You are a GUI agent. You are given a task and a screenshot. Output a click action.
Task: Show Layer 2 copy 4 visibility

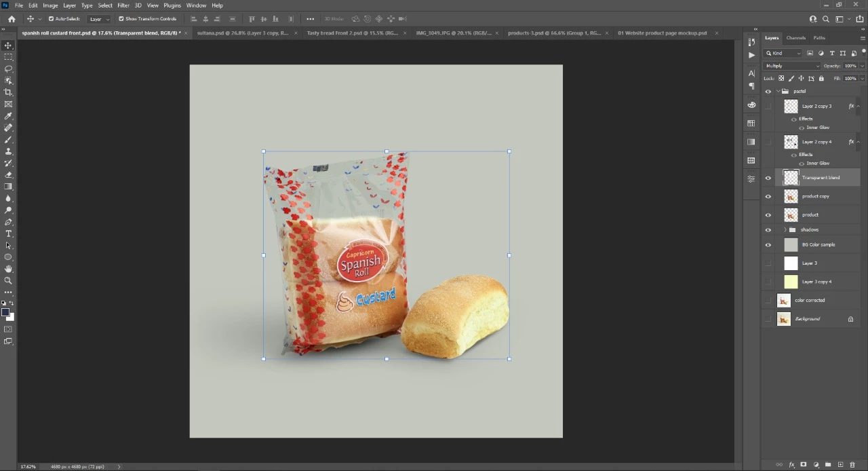pos(768,142)
